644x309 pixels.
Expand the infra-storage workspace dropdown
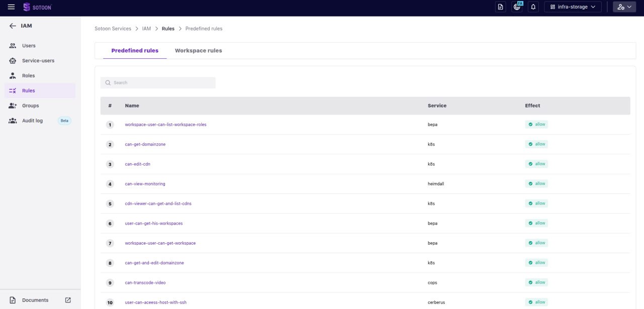(573, 7)
